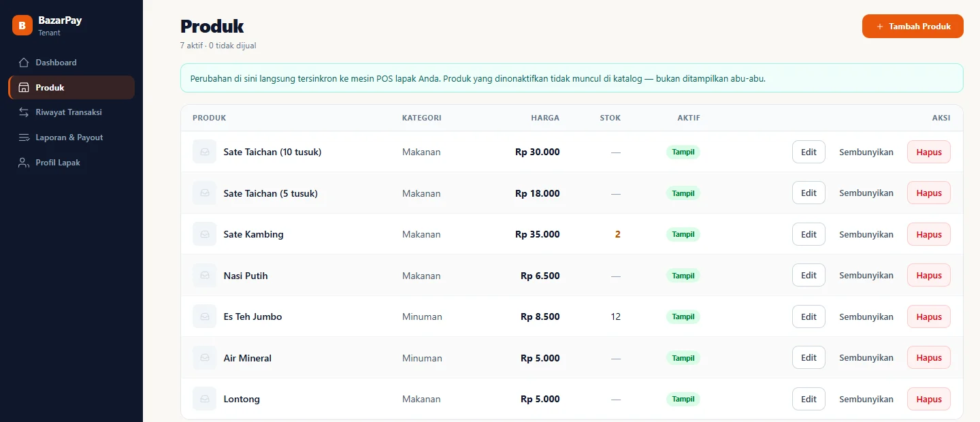
Task: Click Es Teh Jumbo image placeholder icon
Action: 204,316
